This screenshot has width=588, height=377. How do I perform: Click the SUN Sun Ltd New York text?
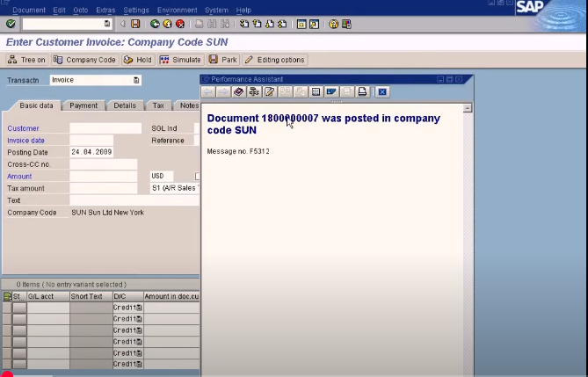coord(107,213)
